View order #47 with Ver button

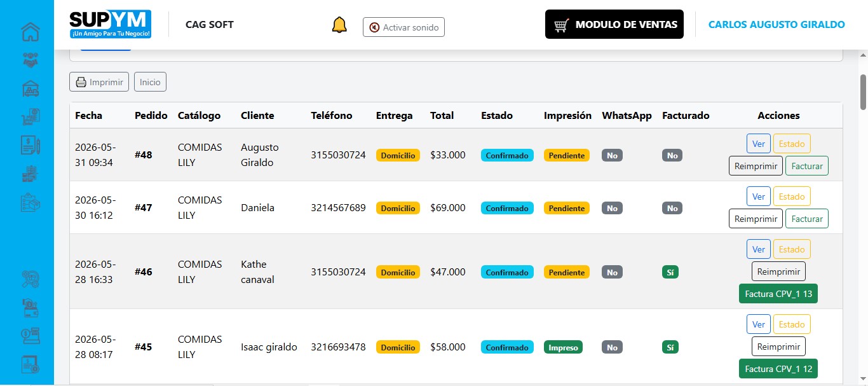tap(759, 196)
